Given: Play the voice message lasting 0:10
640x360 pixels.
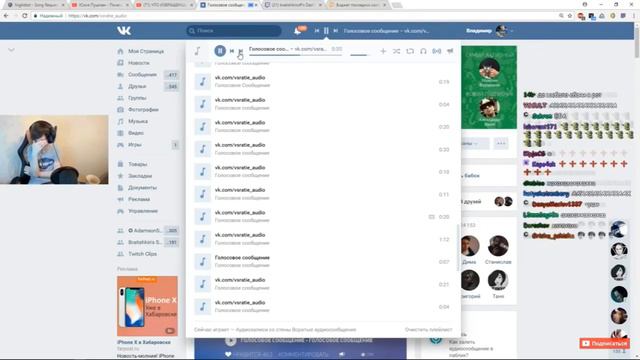Looking at the screenshot, I should 322,171.
